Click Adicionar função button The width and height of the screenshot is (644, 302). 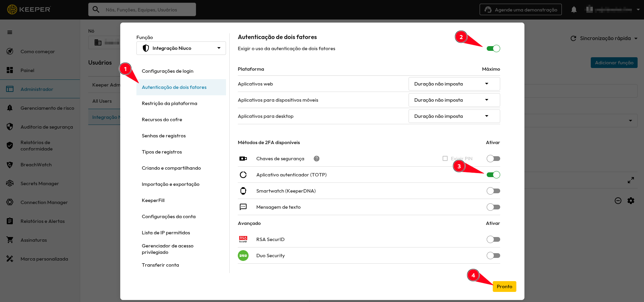click(x=614, y=63)
